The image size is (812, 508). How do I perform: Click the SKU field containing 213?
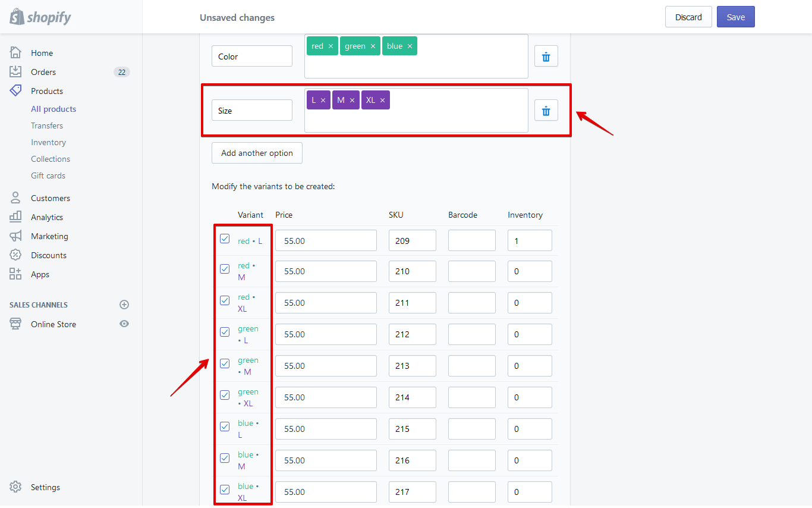[x=412, y=366]
